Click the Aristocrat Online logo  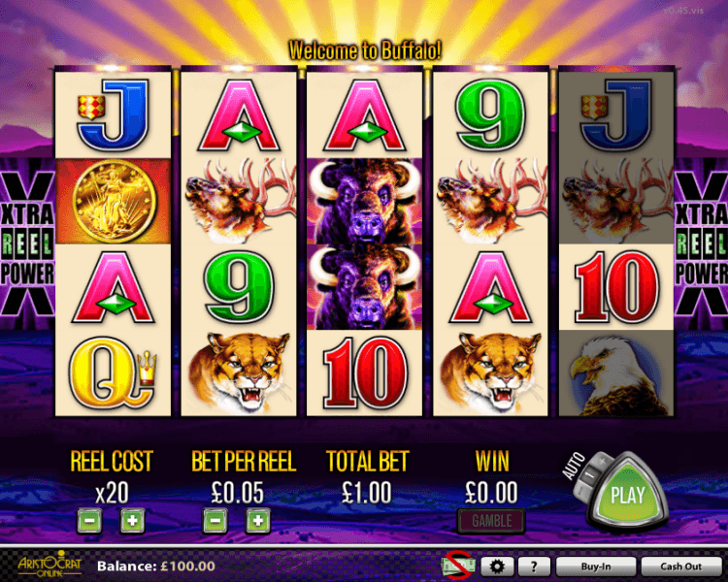[50, 564]
